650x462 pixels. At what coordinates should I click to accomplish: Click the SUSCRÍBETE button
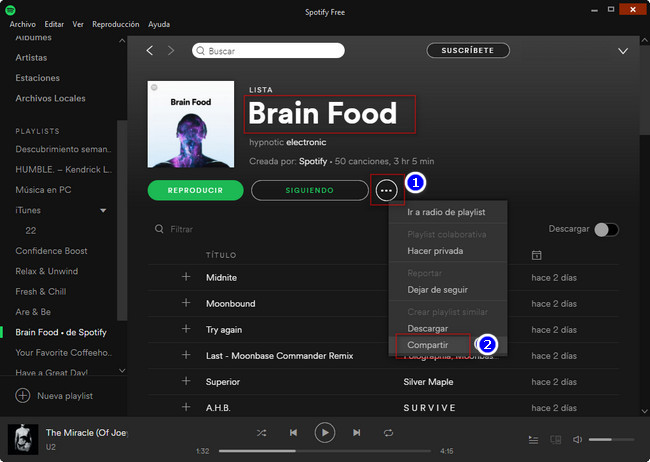[x=468, y=51]
